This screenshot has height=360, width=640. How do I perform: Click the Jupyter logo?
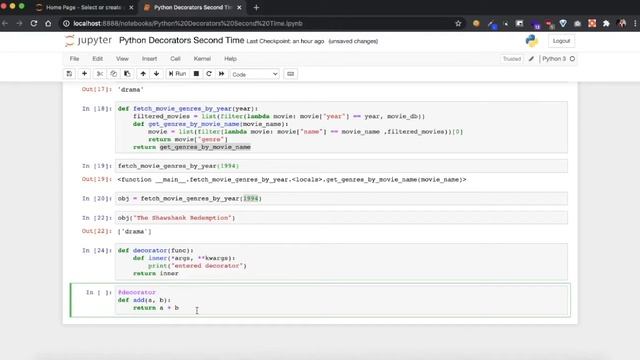tap(88, 40)
